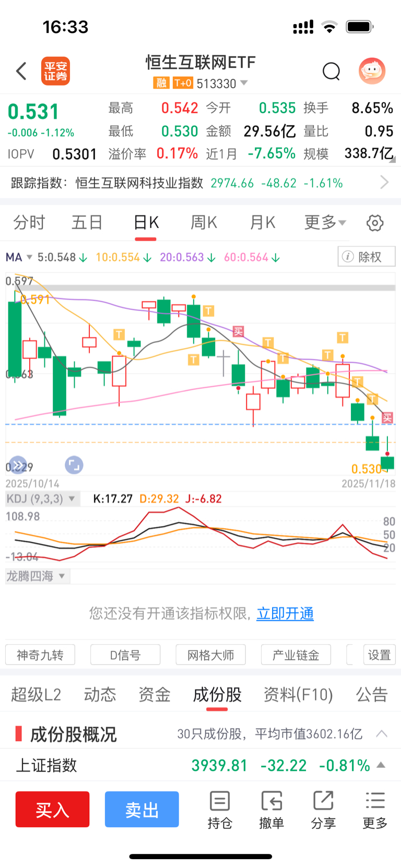
Task: Expand the 上证指数 bar triangle
Action: [381, 765]
